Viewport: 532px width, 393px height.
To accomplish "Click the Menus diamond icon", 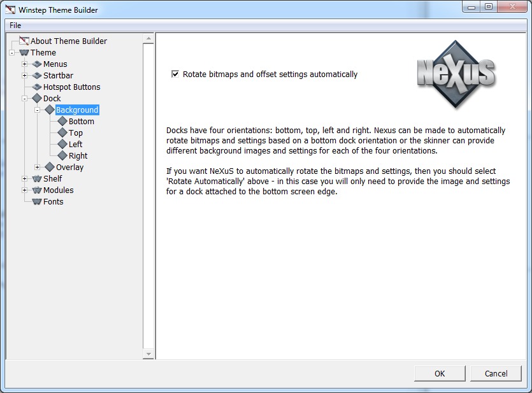I will click(x=37, y=64).
